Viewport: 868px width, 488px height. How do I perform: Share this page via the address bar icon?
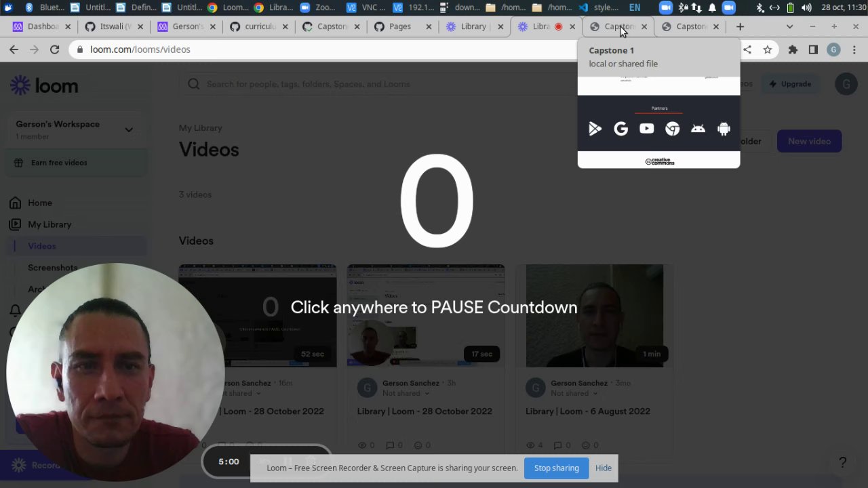(x=747, y=49)
